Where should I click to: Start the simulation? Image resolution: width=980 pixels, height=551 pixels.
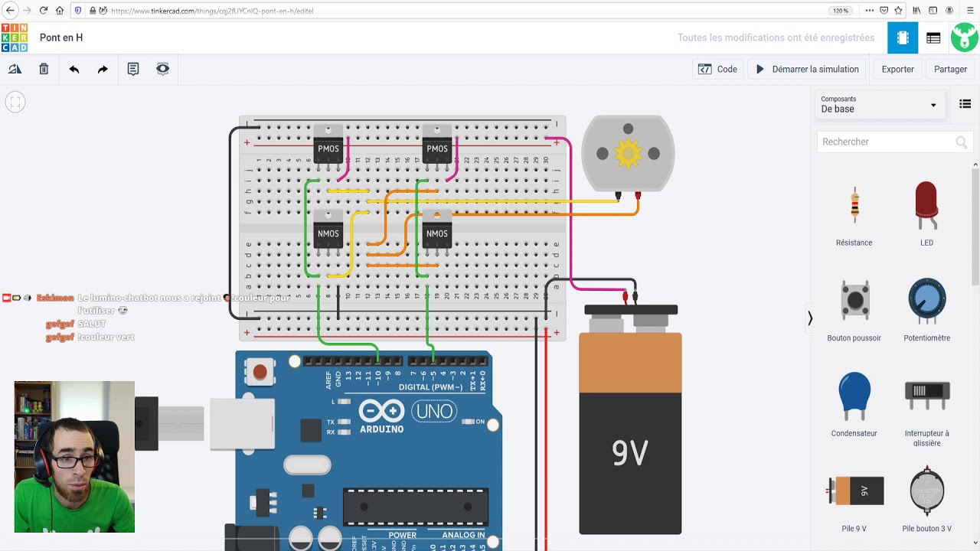pyautogui.click(x=807, y=69)
